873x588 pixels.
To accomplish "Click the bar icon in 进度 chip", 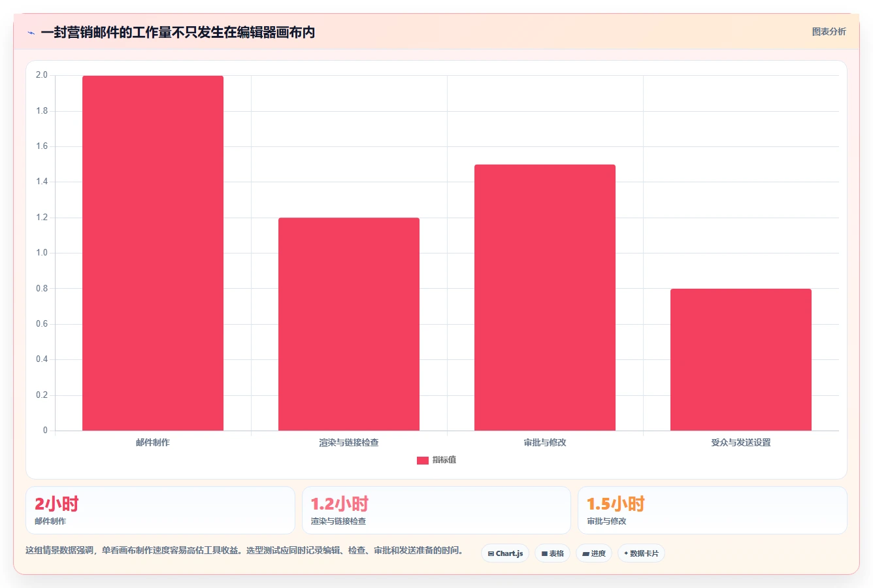I will [586, 553].
